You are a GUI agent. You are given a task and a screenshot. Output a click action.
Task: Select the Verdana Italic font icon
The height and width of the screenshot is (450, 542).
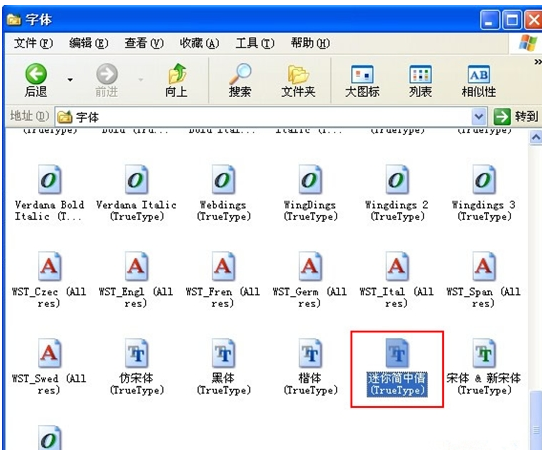[x=137, y=179]
